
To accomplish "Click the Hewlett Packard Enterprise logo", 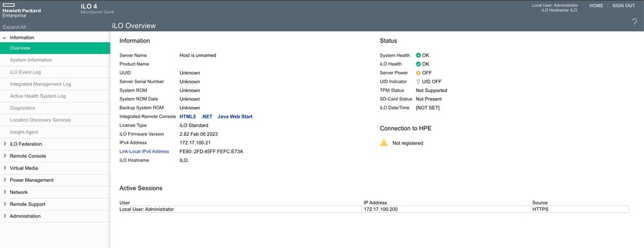I will click(22, 10).
